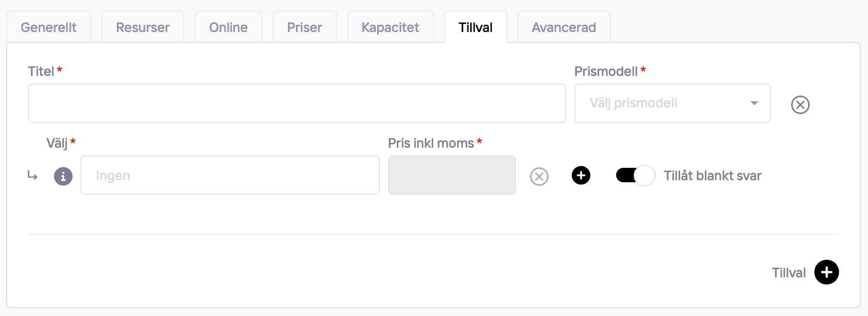The image size is (868, 316).
Task: Click the Välj field showing Ingen
Action: point(230,176)
